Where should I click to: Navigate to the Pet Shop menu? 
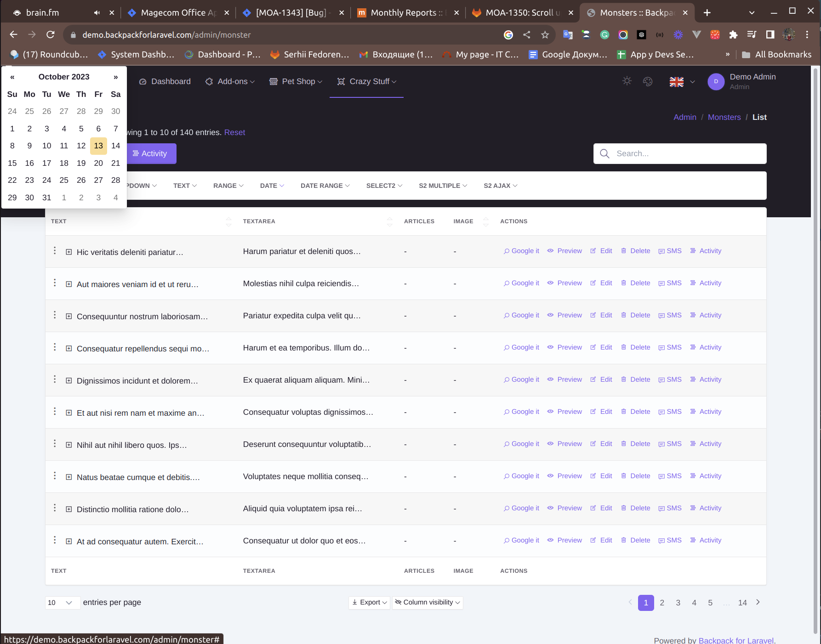pyautogui.click(x=296, y=81)
